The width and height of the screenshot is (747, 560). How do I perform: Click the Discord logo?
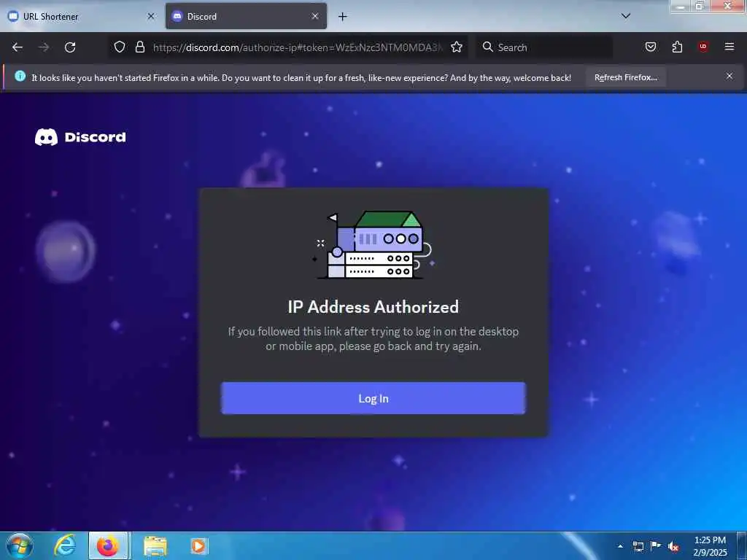tap(80, 137)
